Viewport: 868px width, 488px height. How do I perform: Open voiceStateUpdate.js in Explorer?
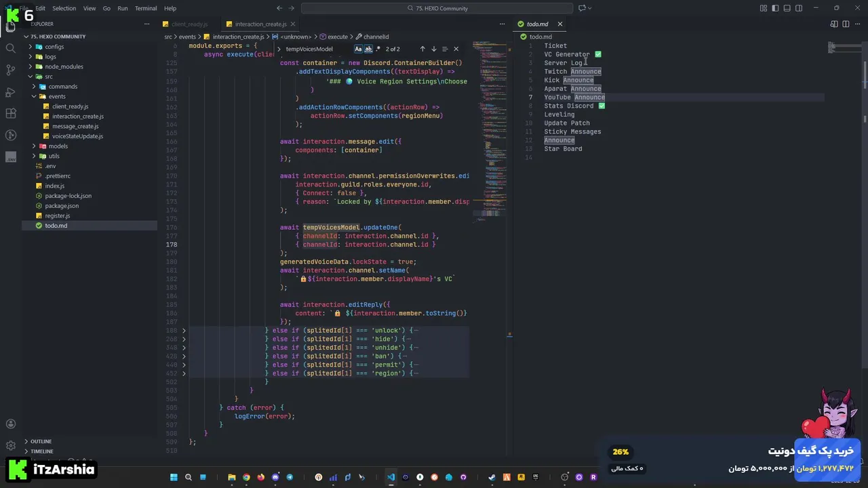tap(77, 136)
